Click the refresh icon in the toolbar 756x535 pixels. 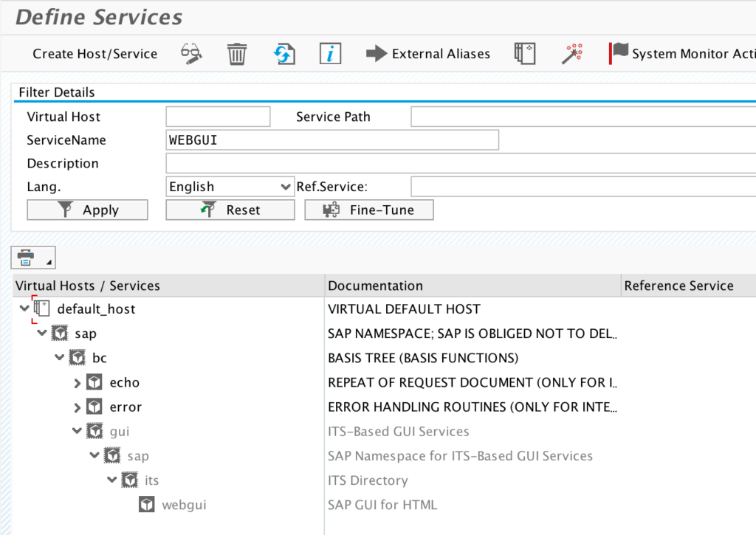point(283,53)
